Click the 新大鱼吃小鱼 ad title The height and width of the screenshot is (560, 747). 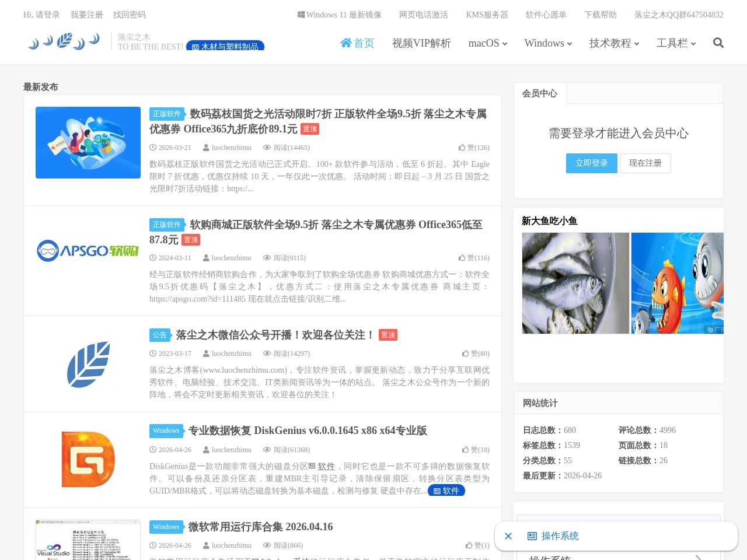(x=549, y=220)
